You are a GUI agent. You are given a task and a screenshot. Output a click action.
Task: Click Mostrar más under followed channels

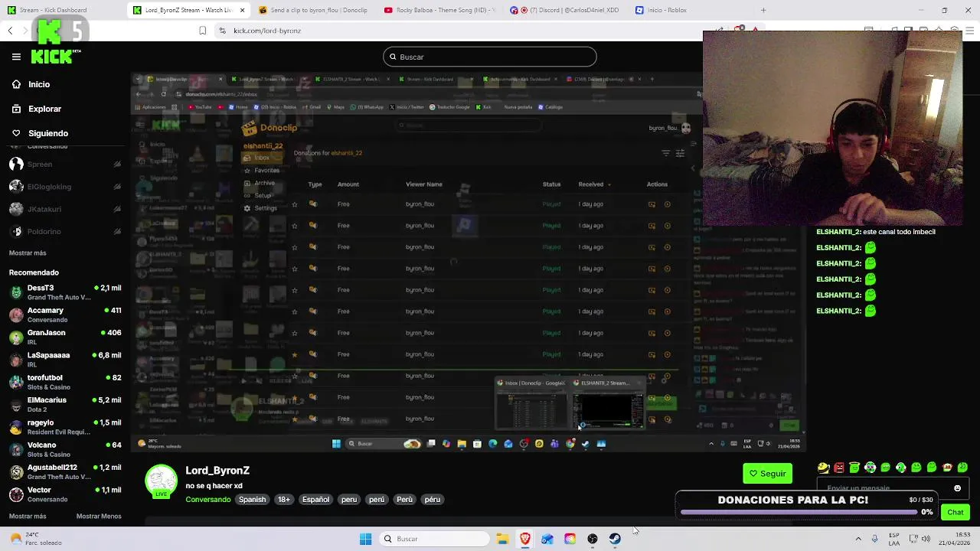(x=28, y=253)
